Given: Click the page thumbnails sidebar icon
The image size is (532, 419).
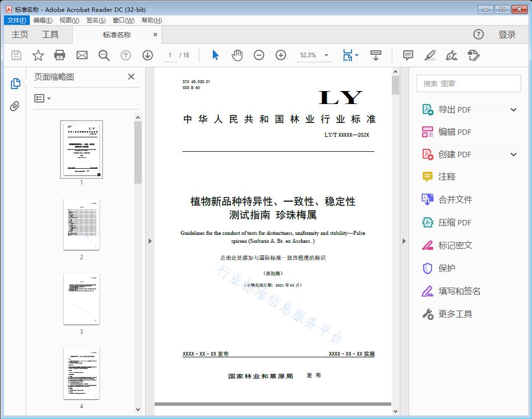Looking at the screenshot, I should (x=15, y=83).
